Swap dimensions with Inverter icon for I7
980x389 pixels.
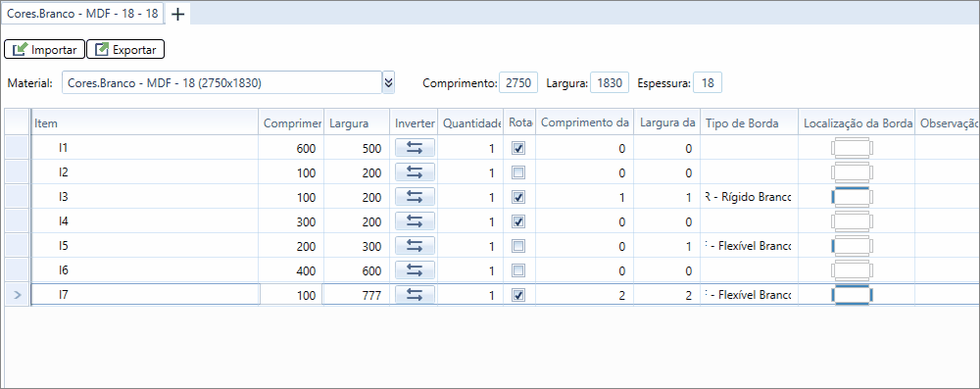point(415,295)
